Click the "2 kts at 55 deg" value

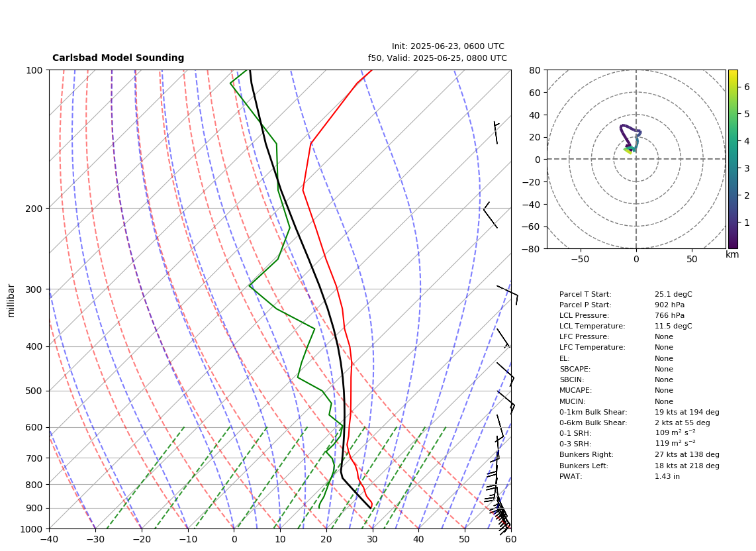click(683, 423)
